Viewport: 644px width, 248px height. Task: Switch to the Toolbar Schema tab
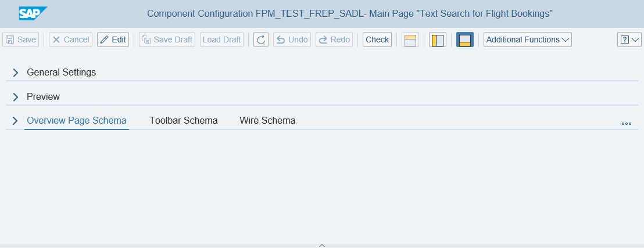[184, 121]
